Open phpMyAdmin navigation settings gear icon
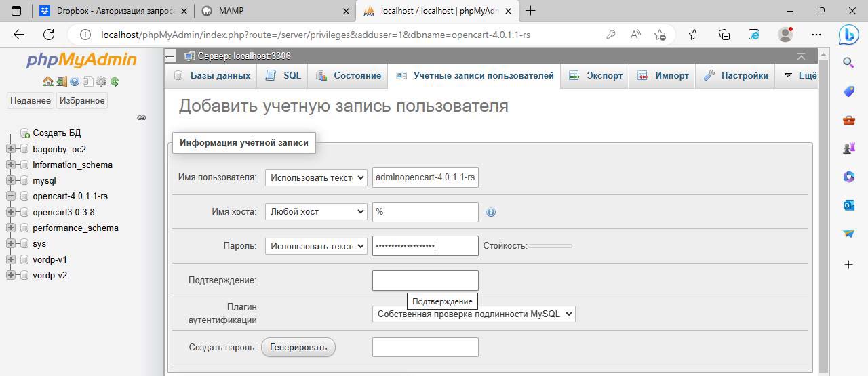 click(101, 81)
